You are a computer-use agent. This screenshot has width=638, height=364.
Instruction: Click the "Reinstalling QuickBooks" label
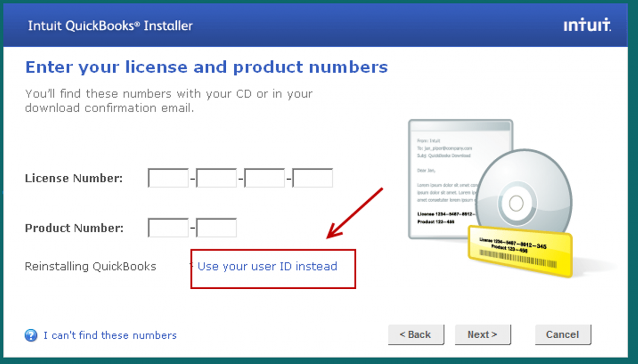(90, 266)
